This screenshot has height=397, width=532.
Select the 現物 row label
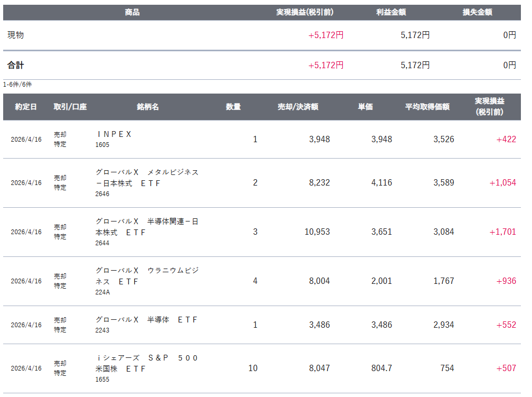16,35
